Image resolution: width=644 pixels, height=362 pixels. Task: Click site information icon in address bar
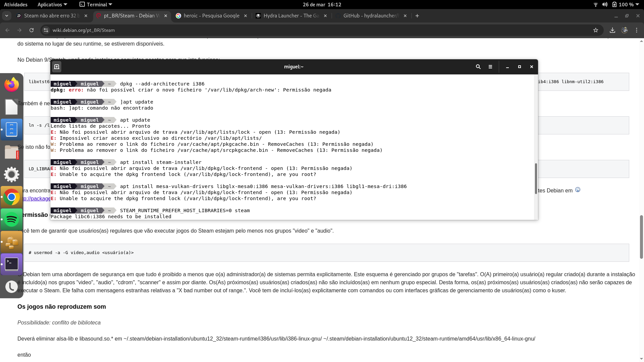(x=46, y=30)
